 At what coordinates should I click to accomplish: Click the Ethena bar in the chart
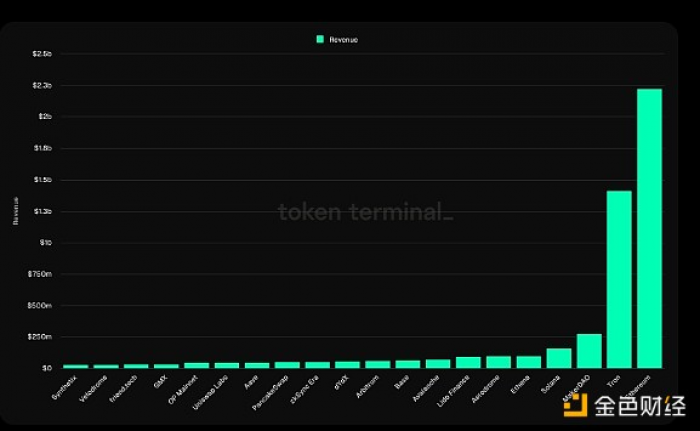529,362
